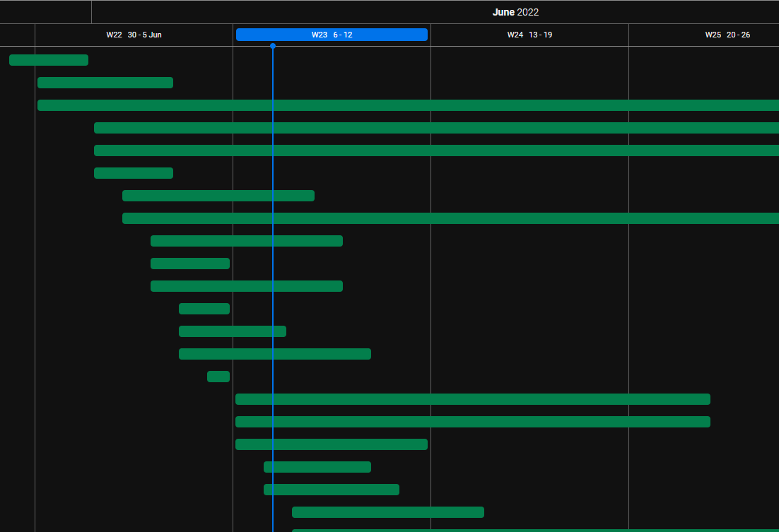Select the bar spanning June 2 to June 8
Image resolution: width=779 pixels, height=532 pixels.
(x=218, y=196)
